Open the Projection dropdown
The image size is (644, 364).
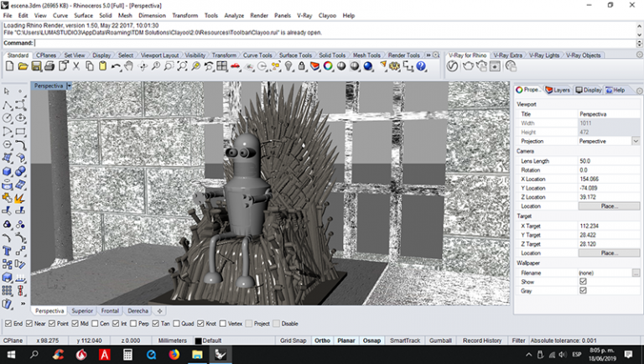(635, 141)
